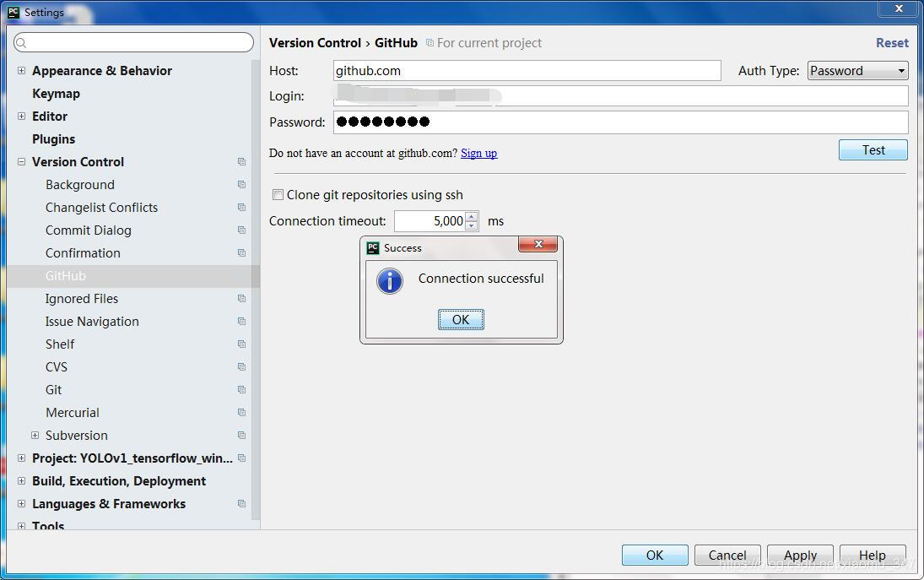This screenshot has height=580, width=924.
Task: Click the project-scope icon beside CVS
Action: point(241,366)
